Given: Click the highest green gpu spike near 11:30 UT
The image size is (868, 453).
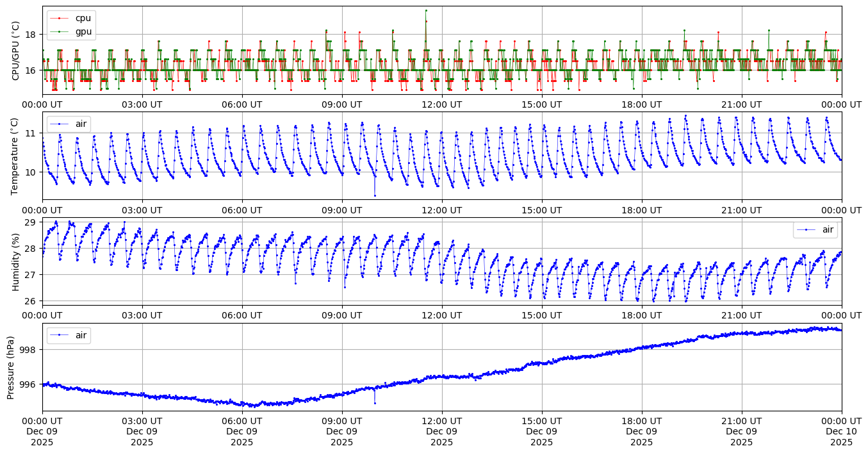Looking at the screenshot, I should 425,10.
